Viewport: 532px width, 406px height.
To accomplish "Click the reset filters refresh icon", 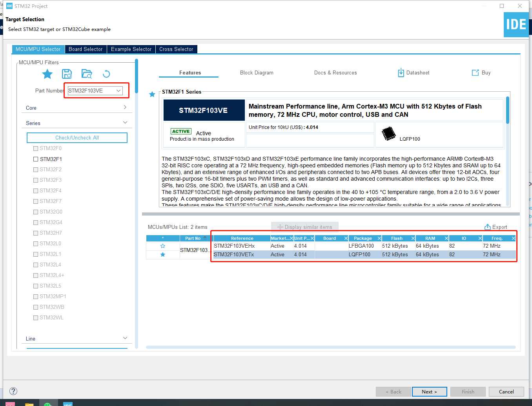I will tap(106, 74).
